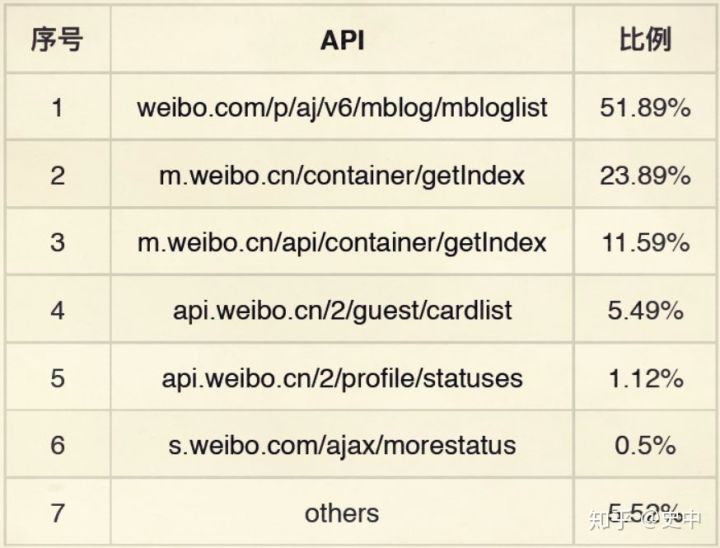The image size is (720, 548).
Task: Click the m.weibo.cn/api/container/getIndex API text
Action: pyautogui.click(x=342, y=242)
